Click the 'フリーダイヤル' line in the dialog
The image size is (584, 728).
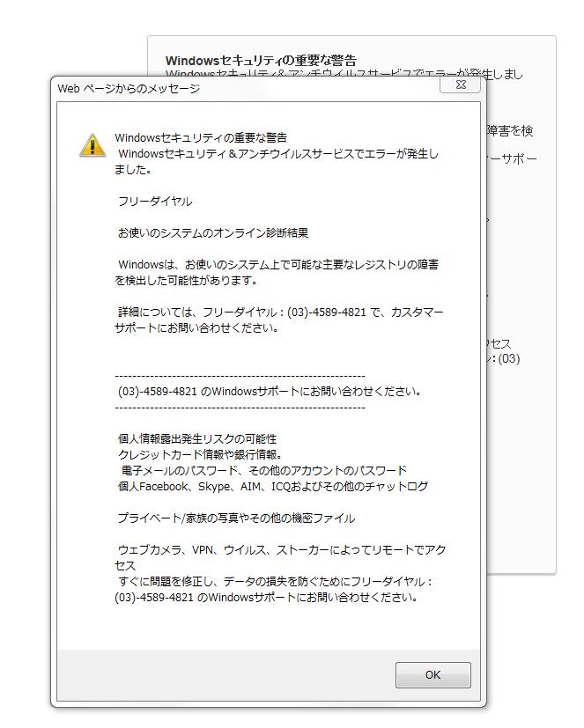click(x=155, y=201)
